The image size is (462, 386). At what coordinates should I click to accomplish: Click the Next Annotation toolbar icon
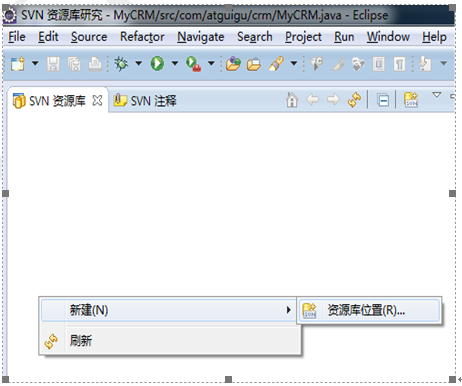425,63
